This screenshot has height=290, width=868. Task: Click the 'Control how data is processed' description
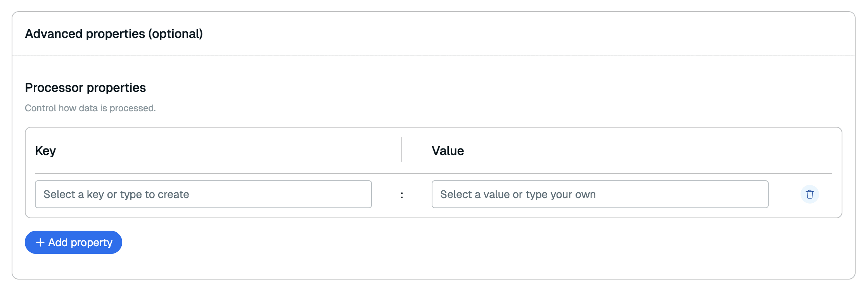pyautogui.click(x=90, y=108)
